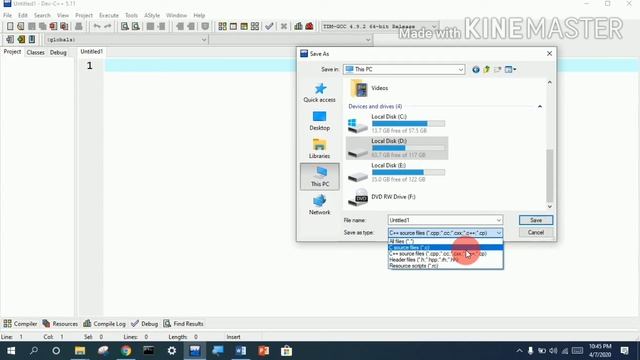Choose C source files (*.c) option

[446, 247]
